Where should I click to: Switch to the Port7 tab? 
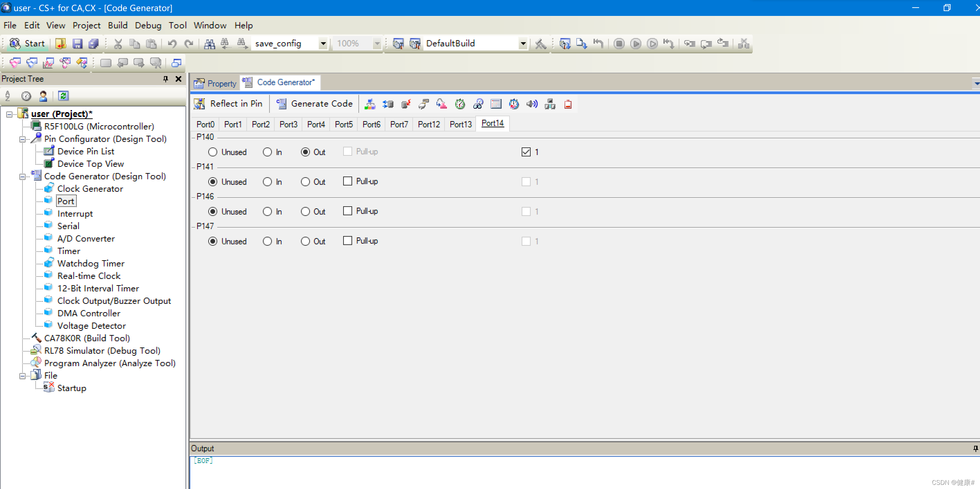coord(399,125)
